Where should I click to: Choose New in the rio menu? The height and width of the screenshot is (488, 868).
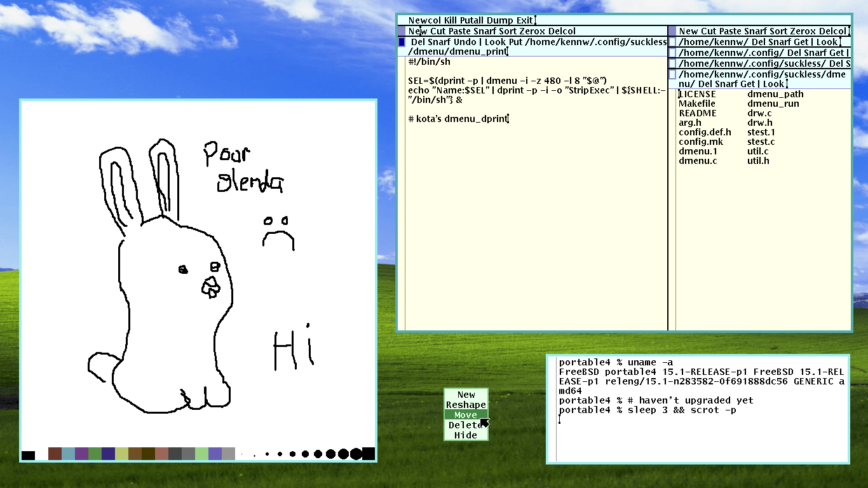click(x=466, y=395)
